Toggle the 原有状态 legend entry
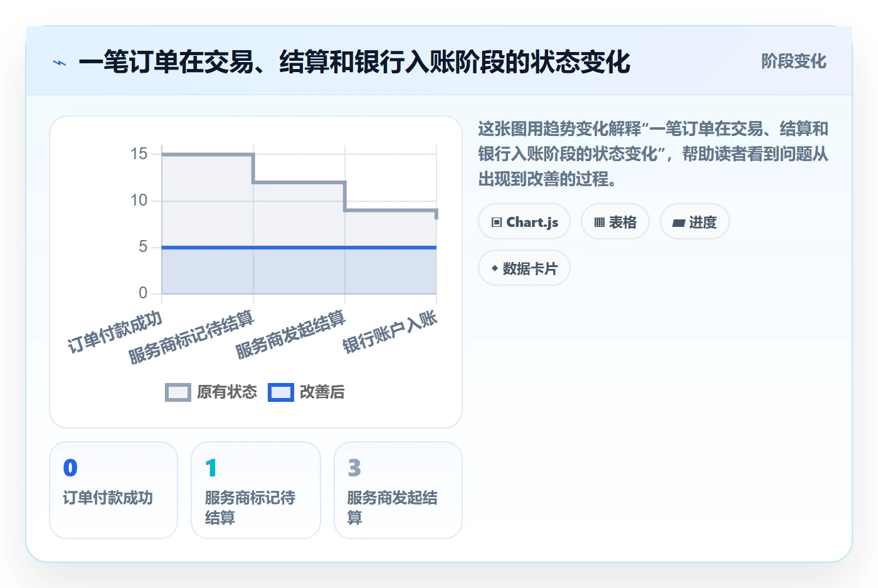The height and width of the screenshot is (588, 878). (x=211, y=392)
